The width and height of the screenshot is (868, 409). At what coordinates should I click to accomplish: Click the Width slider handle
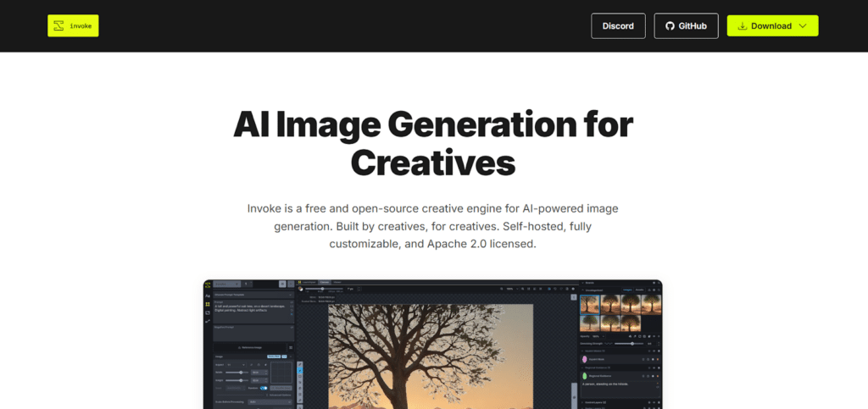pyautogui.click(x=242, y=372)
